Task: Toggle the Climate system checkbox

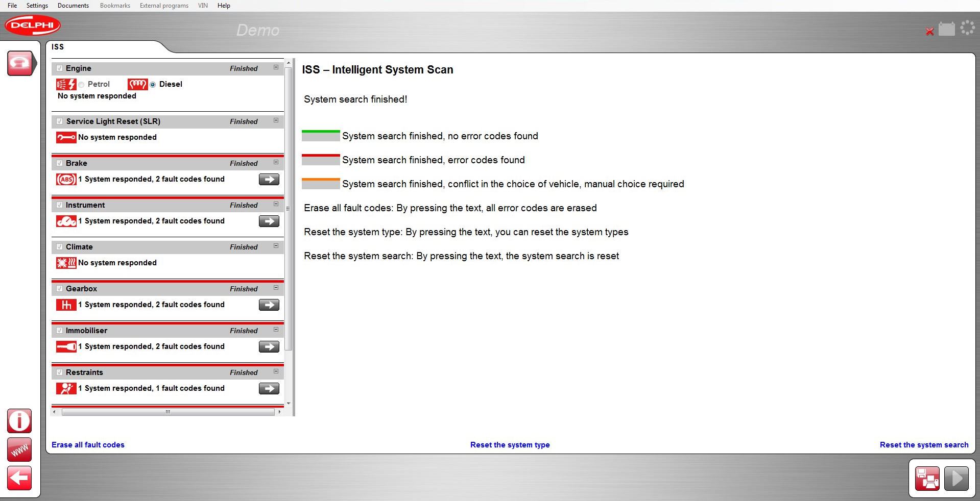Action: 60,247
